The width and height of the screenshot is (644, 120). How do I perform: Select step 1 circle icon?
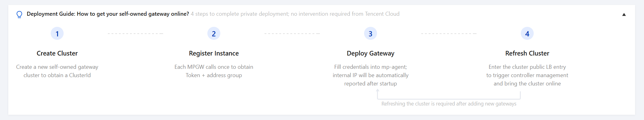tap(57, 34)
